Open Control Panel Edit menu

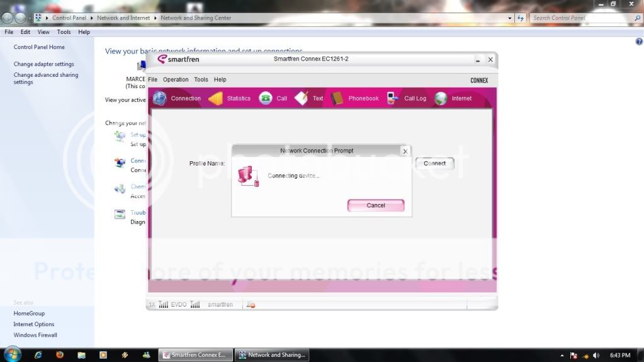pyautogui.click(x=25, y=32)
